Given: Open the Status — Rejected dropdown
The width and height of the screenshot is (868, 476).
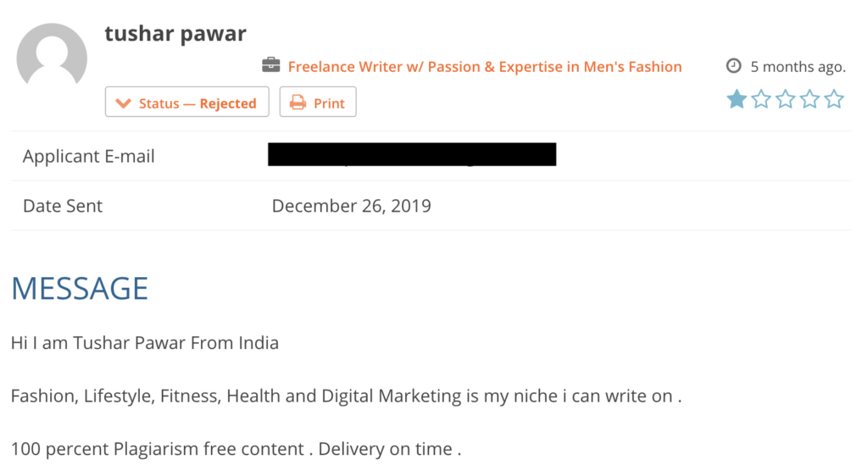Looking at the screenshot, I should point(187,102).
